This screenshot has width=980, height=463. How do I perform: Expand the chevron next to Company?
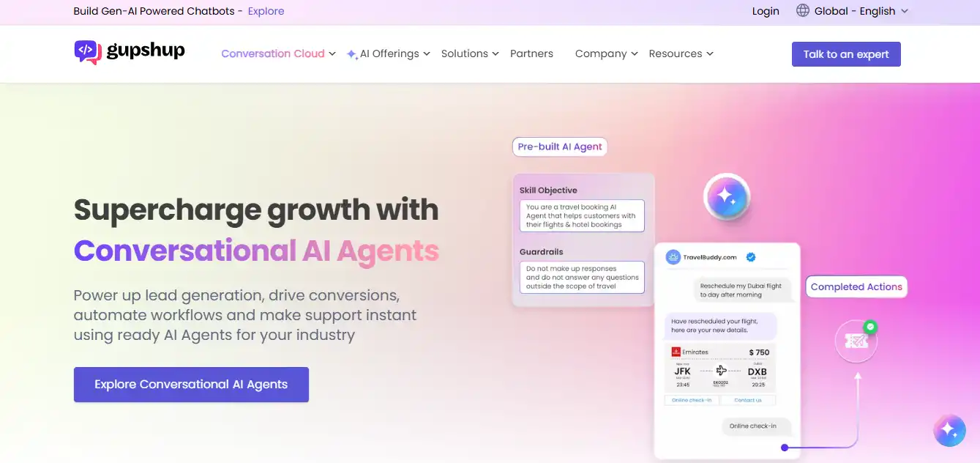click(x=635, y=53)
